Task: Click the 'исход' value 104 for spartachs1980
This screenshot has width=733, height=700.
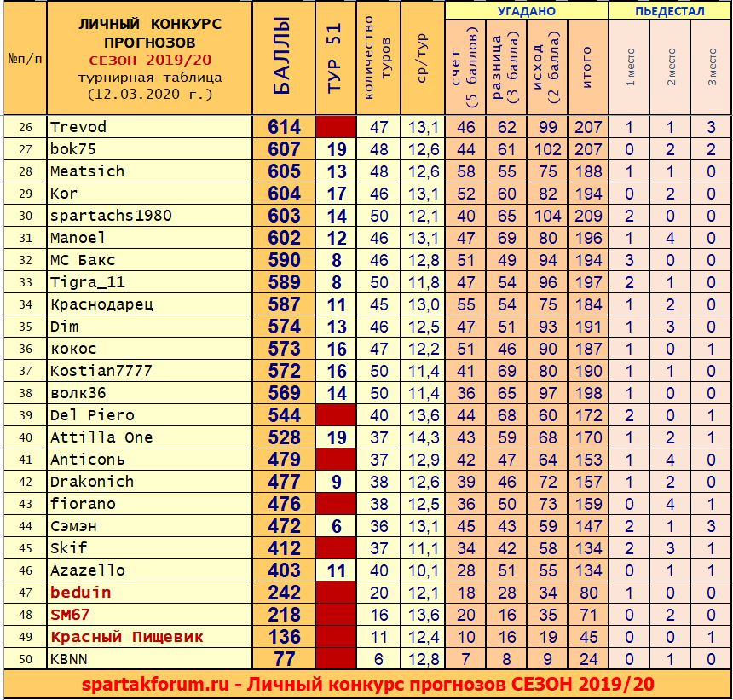Action: pos(547,216)
